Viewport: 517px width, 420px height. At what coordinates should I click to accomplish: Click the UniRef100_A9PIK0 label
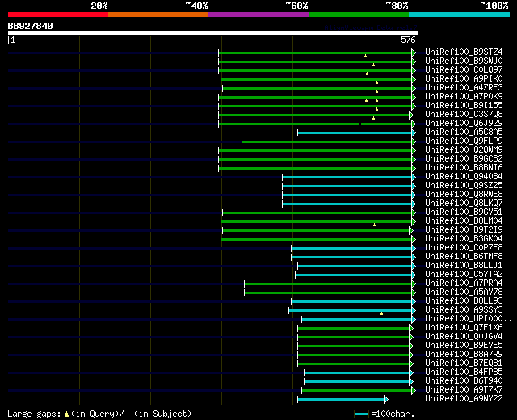point(464,79)
